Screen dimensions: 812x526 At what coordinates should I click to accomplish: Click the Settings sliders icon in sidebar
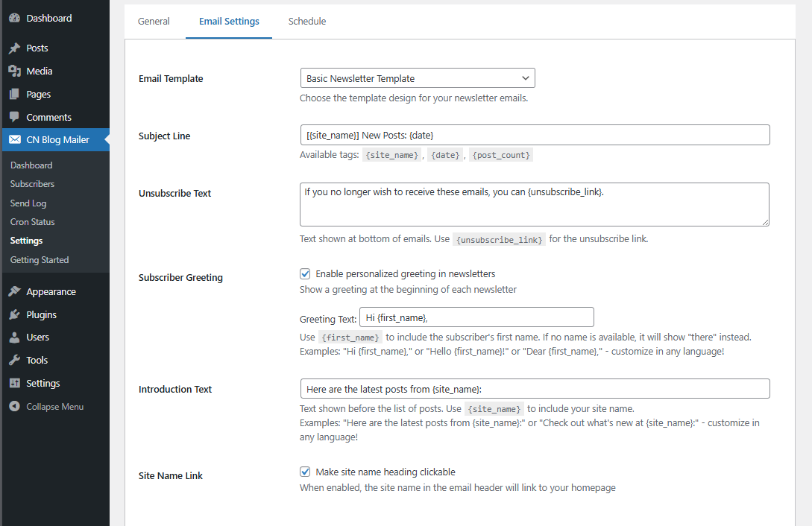click(15, 383)
